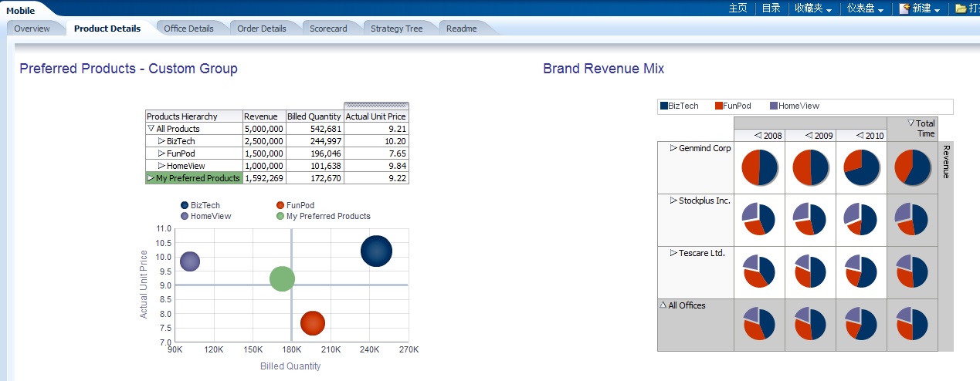Viewport: 980px width, 381px height.
Task: Click the table drag handle above Actual Unit Price
Action: click(x=376, y=106)
